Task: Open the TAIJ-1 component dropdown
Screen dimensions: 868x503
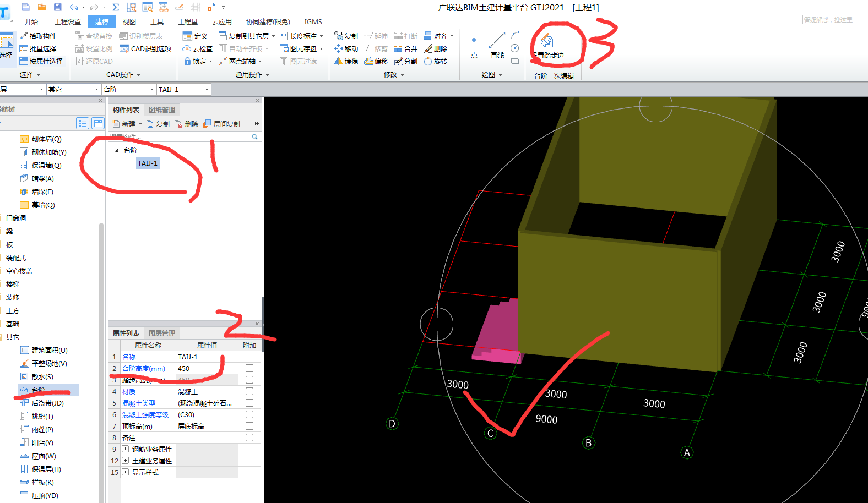Action: tap(207, 89)
